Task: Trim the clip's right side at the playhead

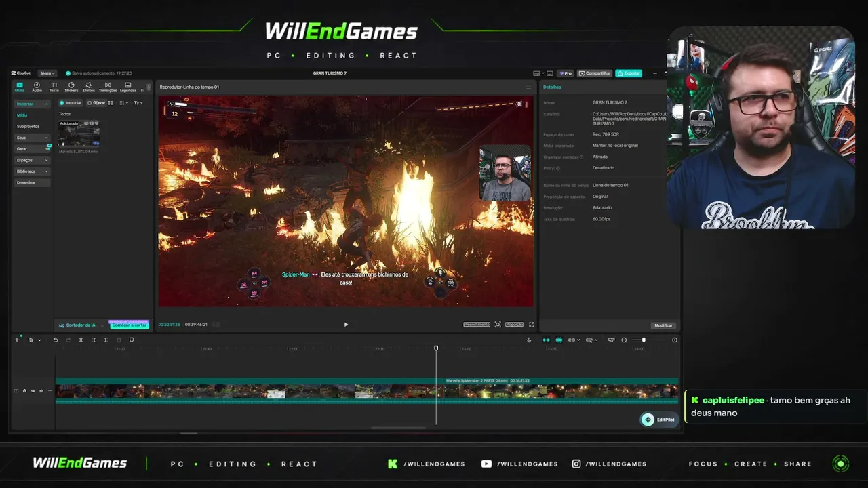Action: tap(106, 340)
